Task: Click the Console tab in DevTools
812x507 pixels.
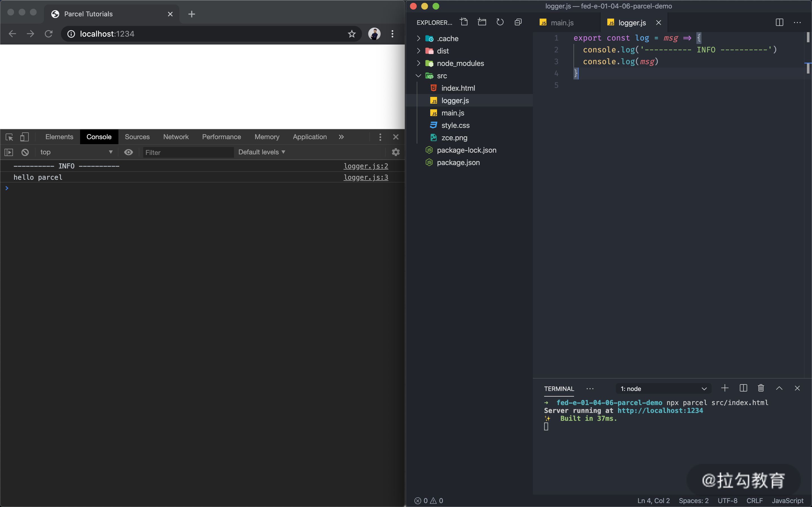Action: pyautogui.click(x=99, y=137)
